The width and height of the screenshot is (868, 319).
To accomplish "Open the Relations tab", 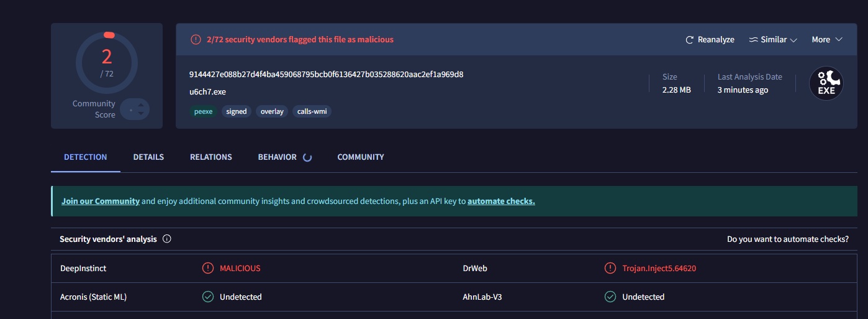I will tap(211, 157).
